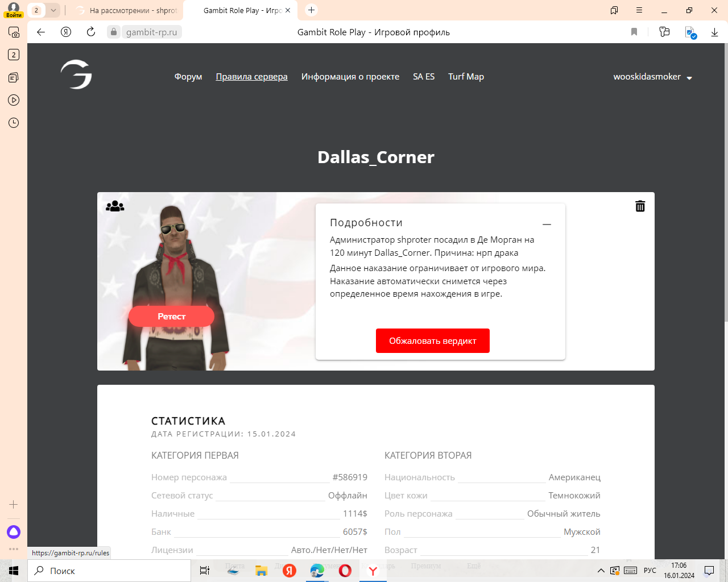Click the gambit-rp.ru address bar

151,32
